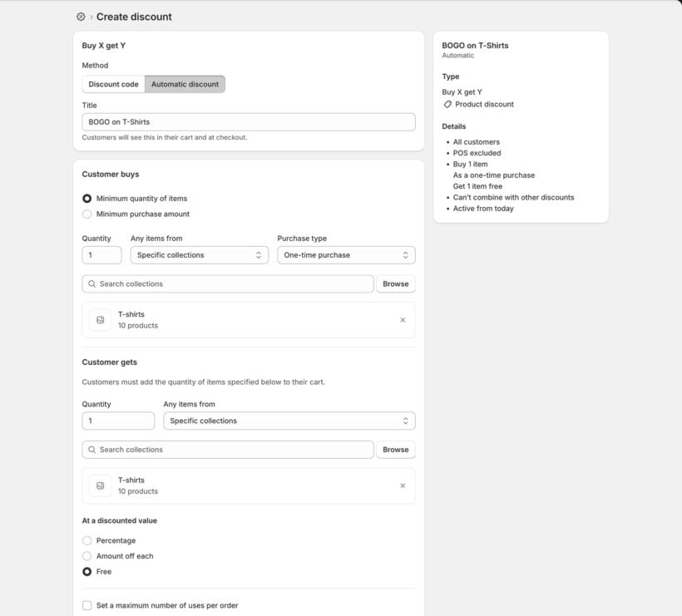This screenshot has height=616, width=682.
Task: Click the Product discount tag icon
Action: point(447,105)
